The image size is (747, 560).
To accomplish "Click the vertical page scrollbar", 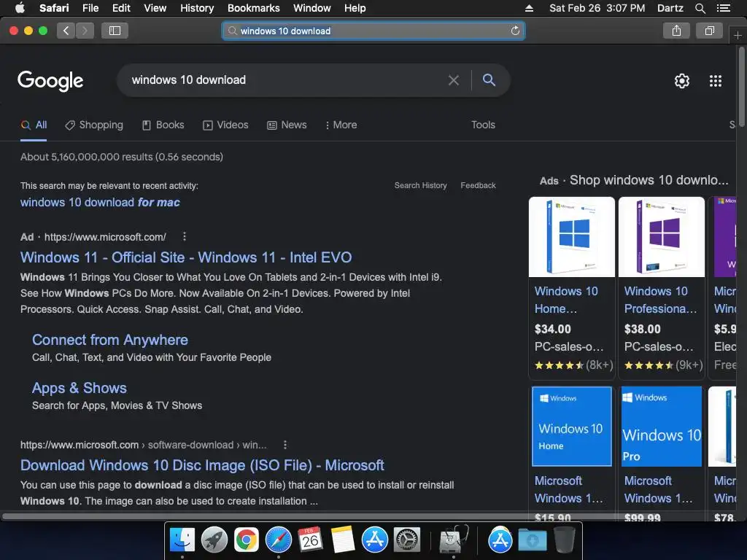I will [x=741, y=87].
